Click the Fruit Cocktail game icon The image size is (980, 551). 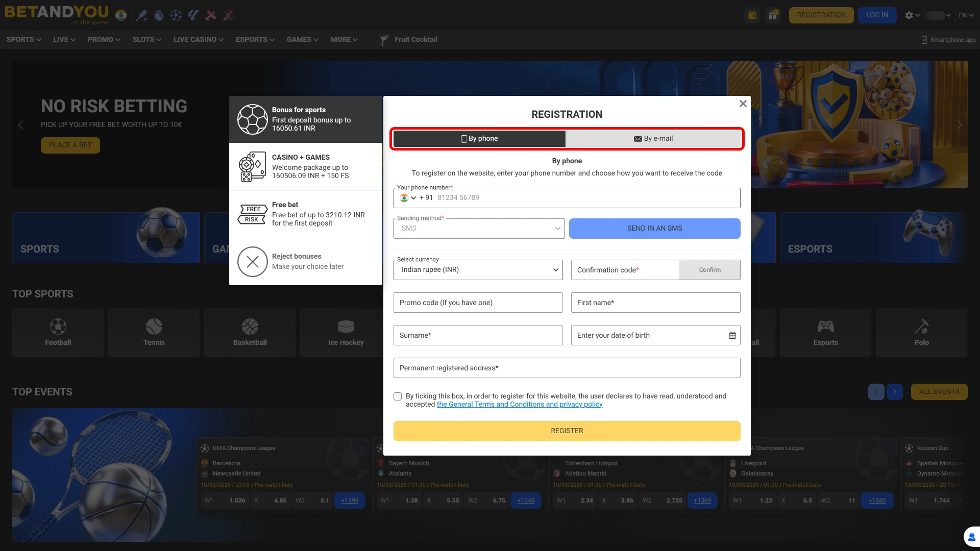(383, 39)
